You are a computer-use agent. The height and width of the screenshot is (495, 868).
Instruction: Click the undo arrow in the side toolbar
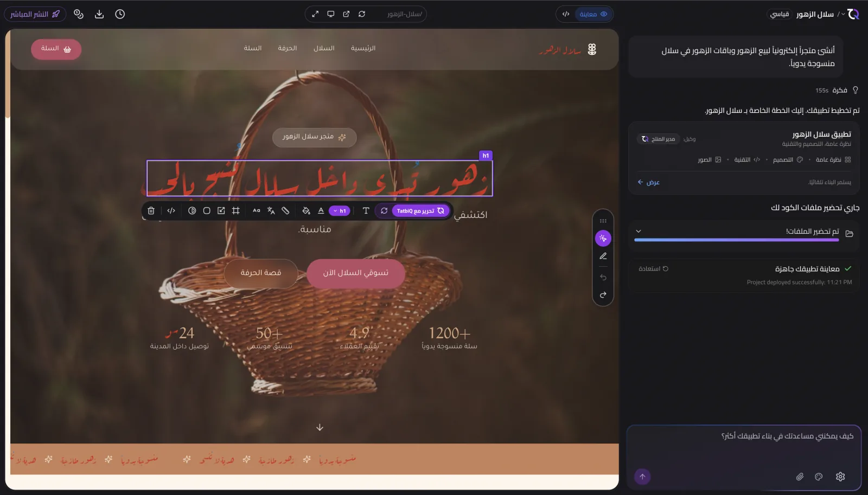[603, 277]
